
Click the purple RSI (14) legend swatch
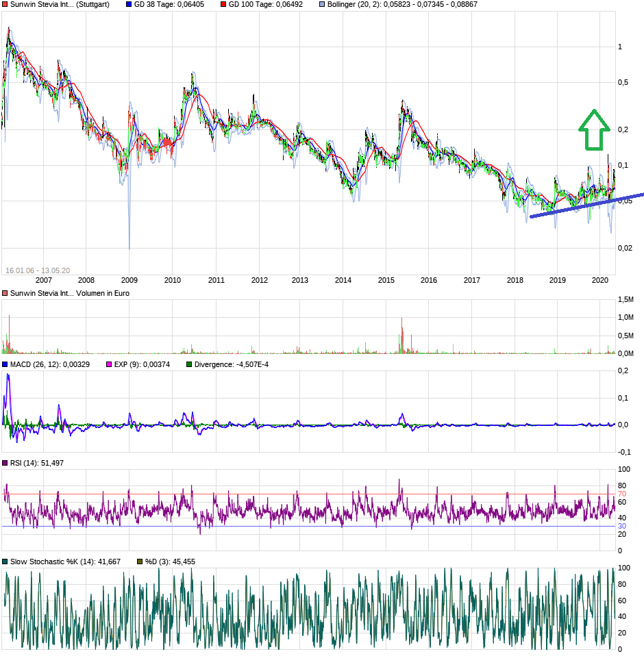click(5, 463)
